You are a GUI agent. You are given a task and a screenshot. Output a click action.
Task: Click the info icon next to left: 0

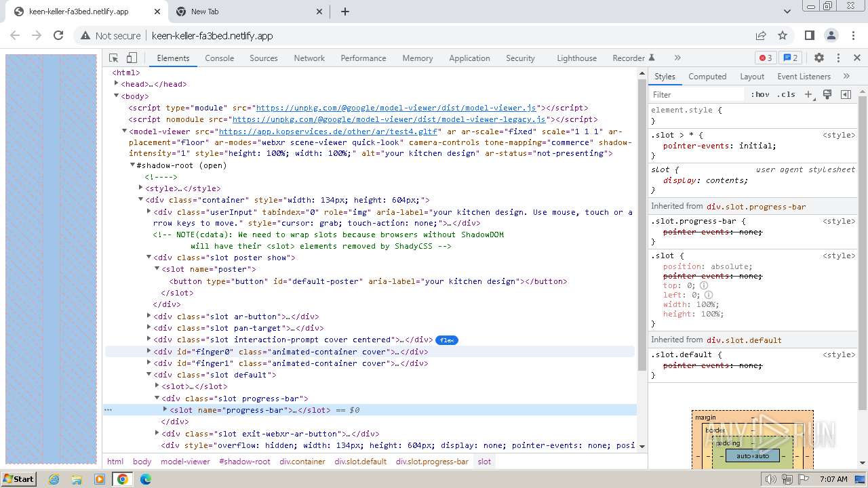[708, 295]
